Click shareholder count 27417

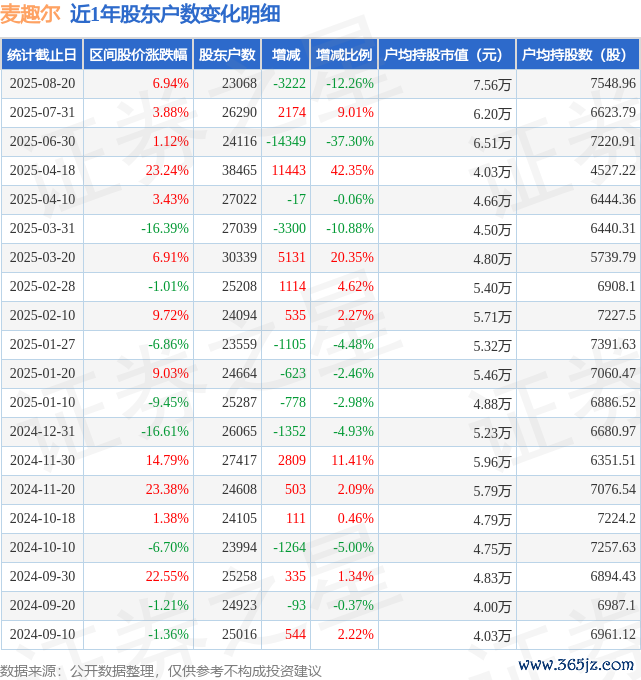click(x=239, y=460)
